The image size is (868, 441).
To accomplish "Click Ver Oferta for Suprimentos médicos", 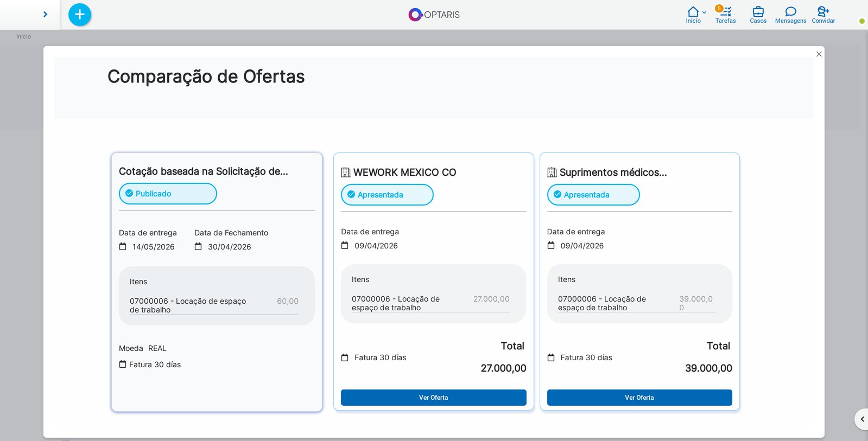I will [639, 398].
